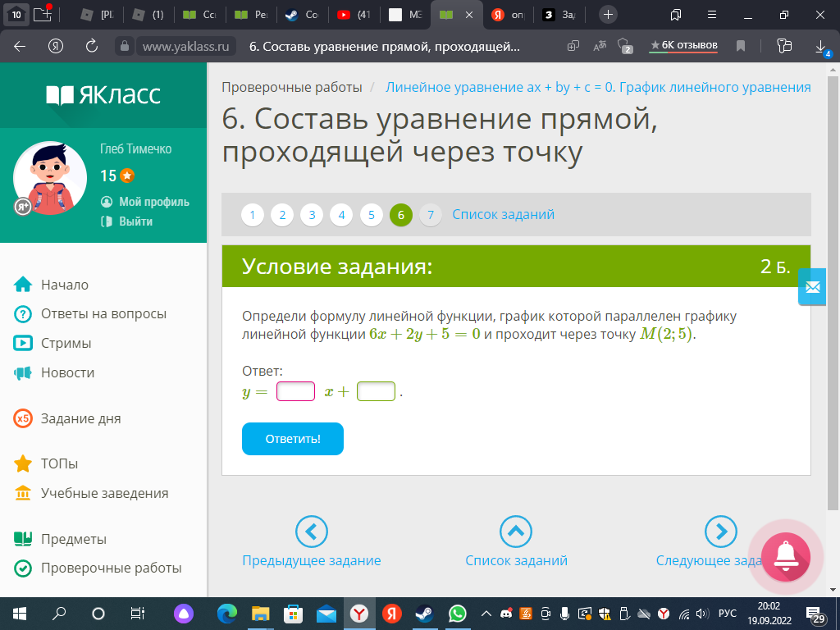The width and height of the screenshot is (840, 630).
Task: Open the envelope feedback icon on right
Action: tap(812, 286)
